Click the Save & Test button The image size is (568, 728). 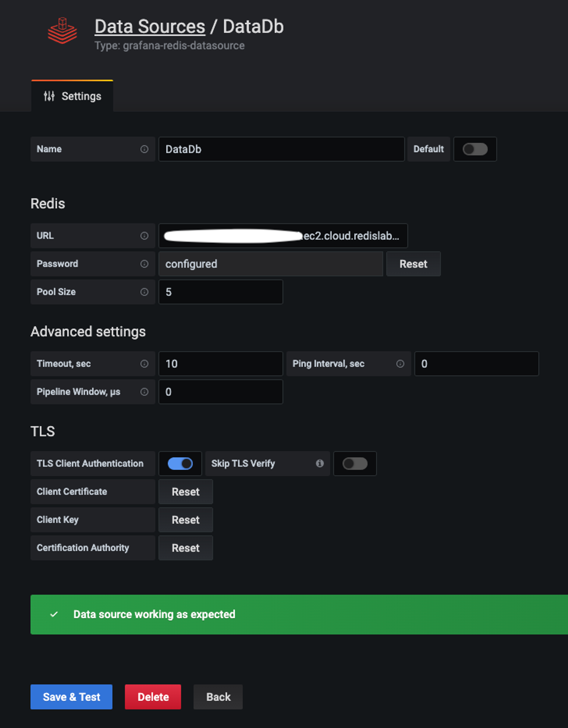[x=71, y=697]
